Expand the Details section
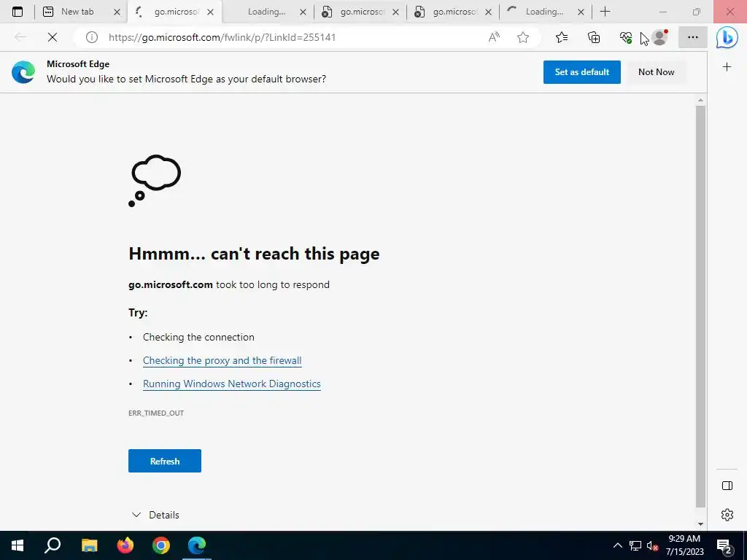 pos(155,515)
